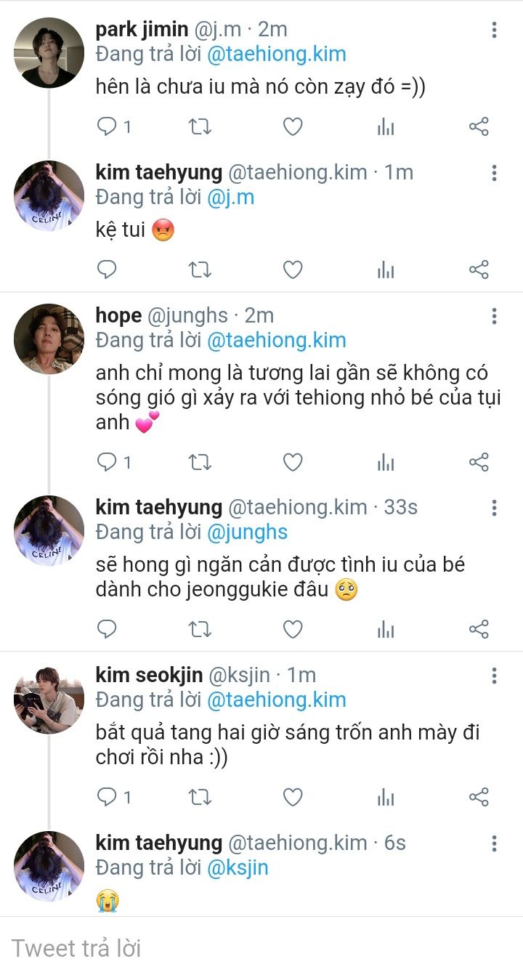Tap the "Tweet trả lời" reply field

218,948
